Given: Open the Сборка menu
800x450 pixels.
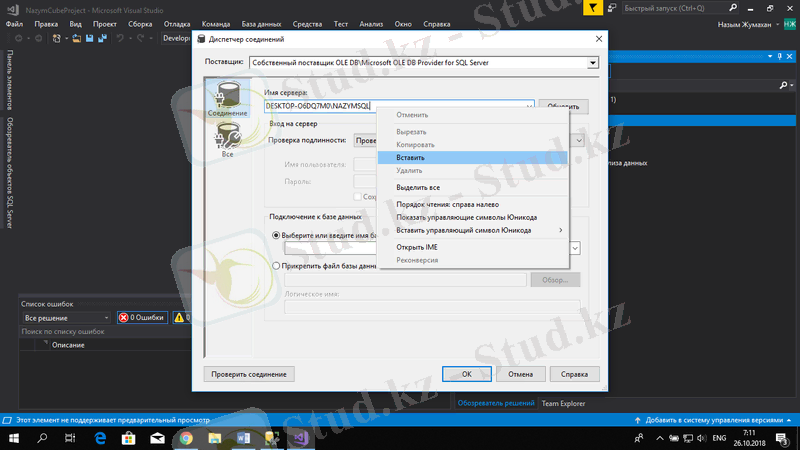Looking at the screenshot, I should (x=140, y=24).
